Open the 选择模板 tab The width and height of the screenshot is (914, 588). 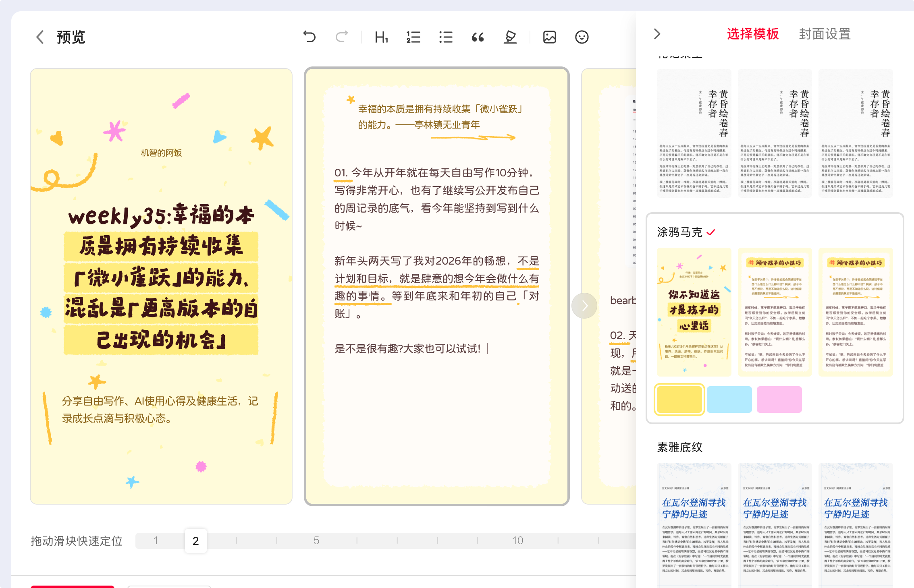click(752, 34)
